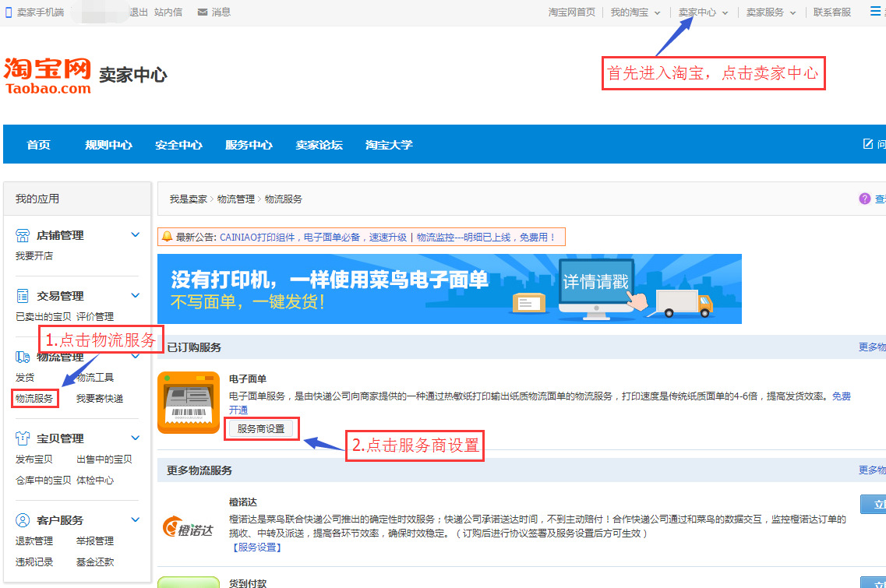Open 站内信 link
This screenshot has width=886, height=588.
(x=168, y=12)
